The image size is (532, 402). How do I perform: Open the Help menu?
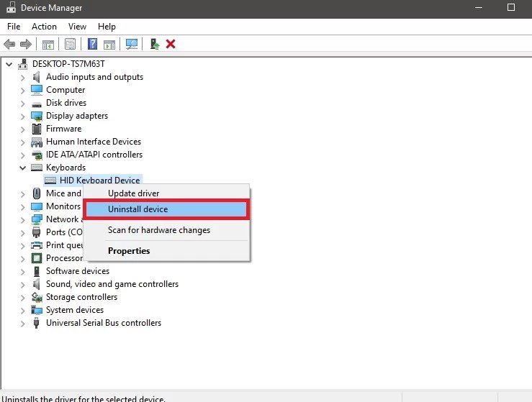107,27
